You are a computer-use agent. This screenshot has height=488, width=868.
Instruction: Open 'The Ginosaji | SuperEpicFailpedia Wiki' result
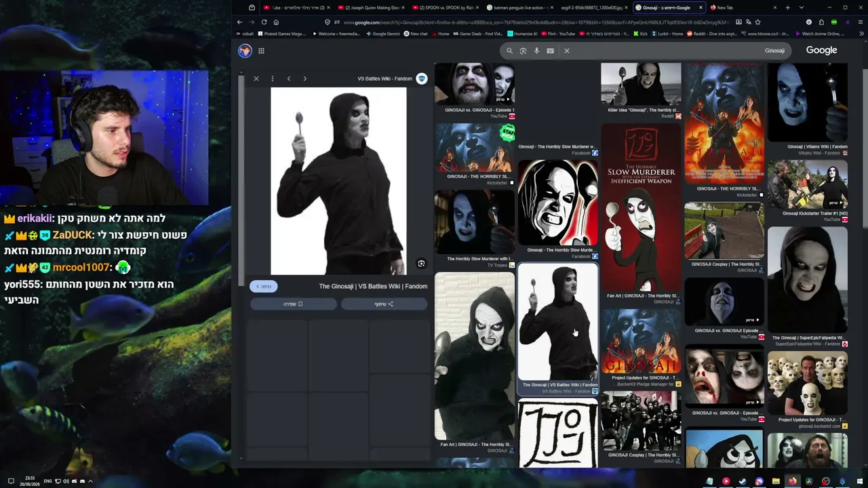[807, 287]
